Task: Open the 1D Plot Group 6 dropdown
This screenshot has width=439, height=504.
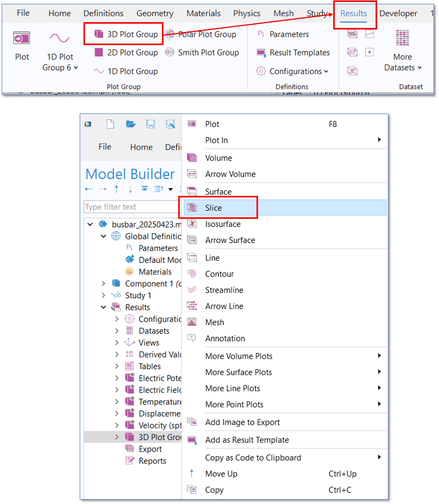Action: 76,68
